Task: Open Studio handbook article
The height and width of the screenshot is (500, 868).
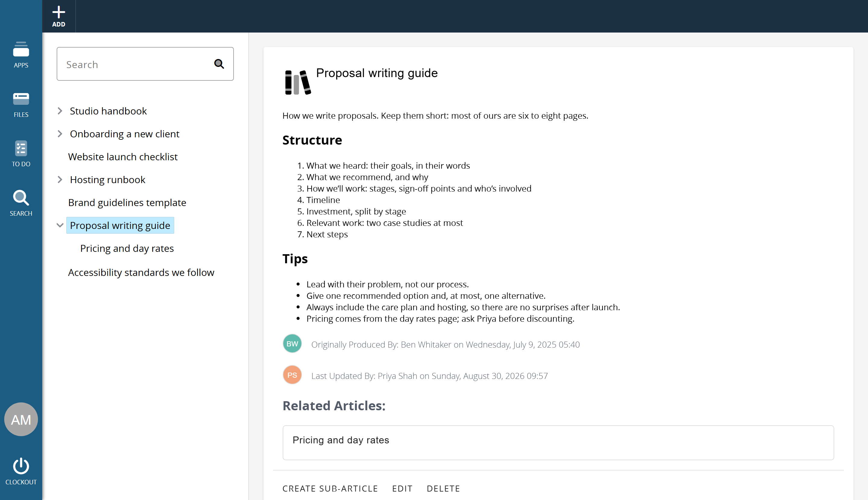Action: pyautogui.click(x=108, y=111)
